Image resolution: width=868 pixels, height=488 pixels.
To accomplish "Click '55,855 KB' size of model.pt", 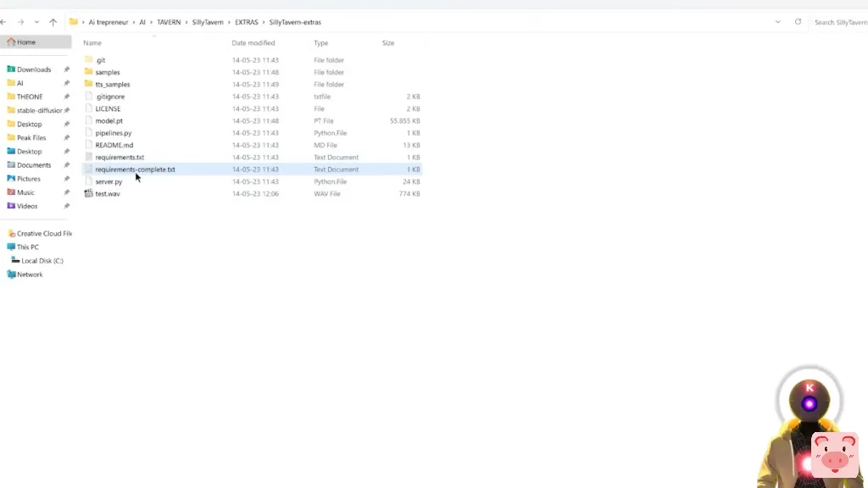I will 404,120.
